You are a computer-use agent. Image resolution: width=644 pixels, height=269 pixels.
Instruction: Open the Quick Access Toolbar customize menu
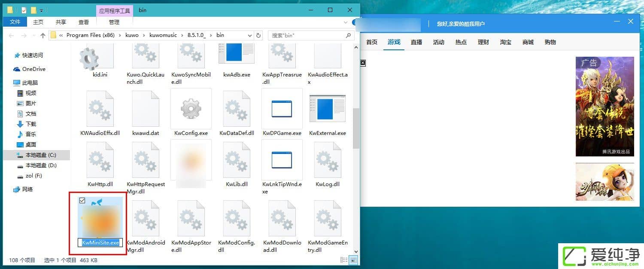click(41, 9)
